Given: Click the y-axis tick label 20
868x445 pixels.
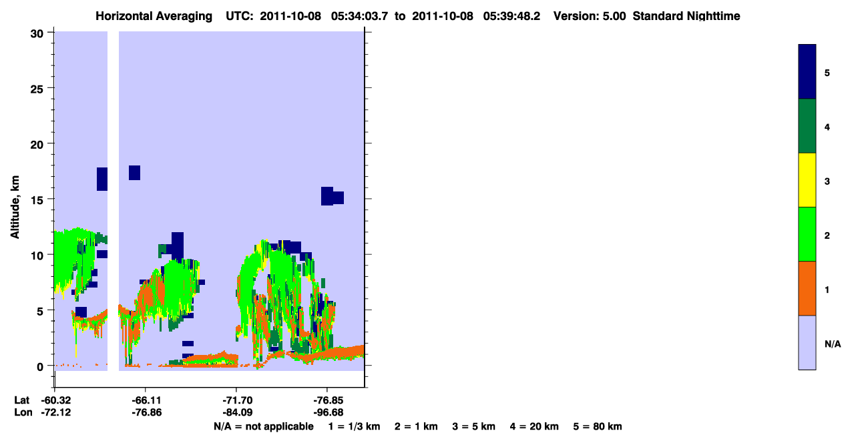Looking at the screenshot, I should click(x=39, y=143).
